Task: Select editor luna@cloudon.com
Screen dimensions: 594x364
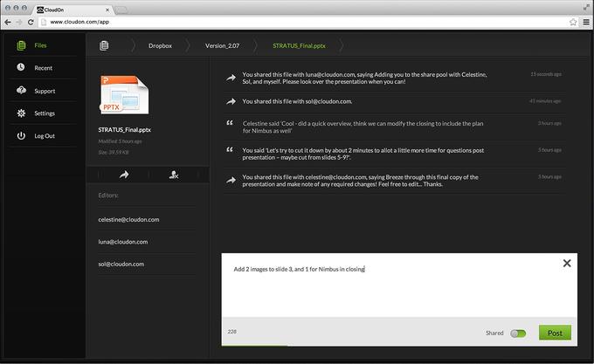Action: (x=123, y=242)
